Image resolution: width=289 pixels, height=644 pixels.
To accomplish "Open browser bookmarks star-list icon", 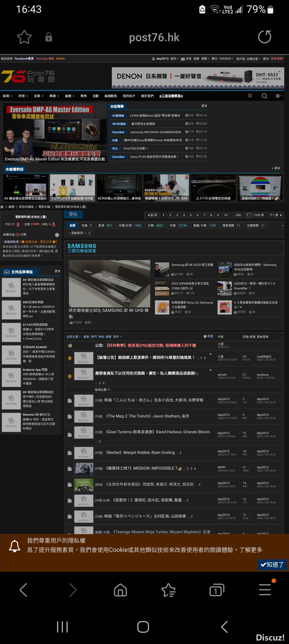I will click(x=169, y=590).
